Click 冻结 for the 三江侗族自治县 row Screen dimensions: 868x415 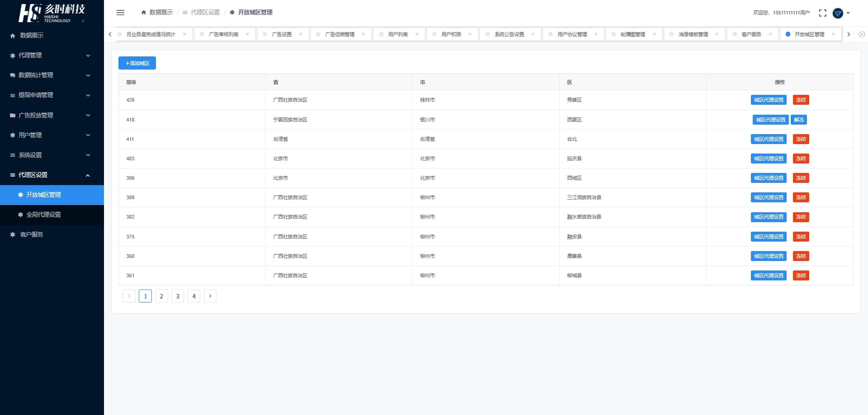[801, 197]
